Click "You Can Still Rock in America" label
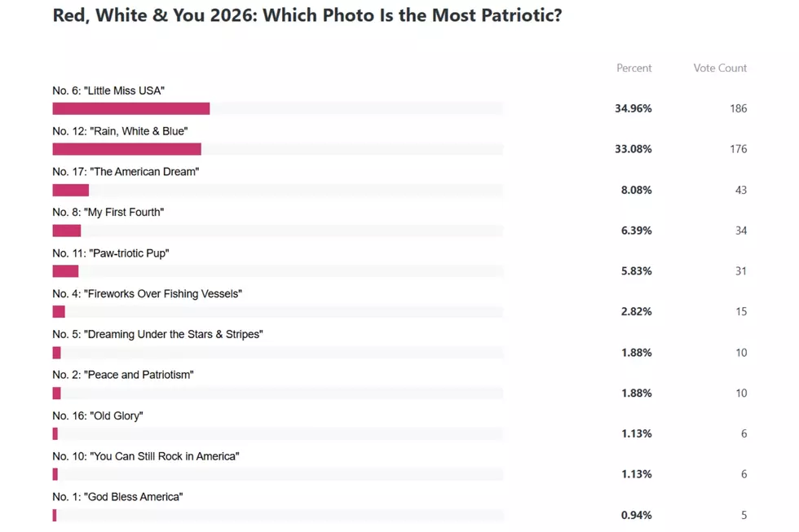The width and height of the screenshot is (799, 532). 146,457
